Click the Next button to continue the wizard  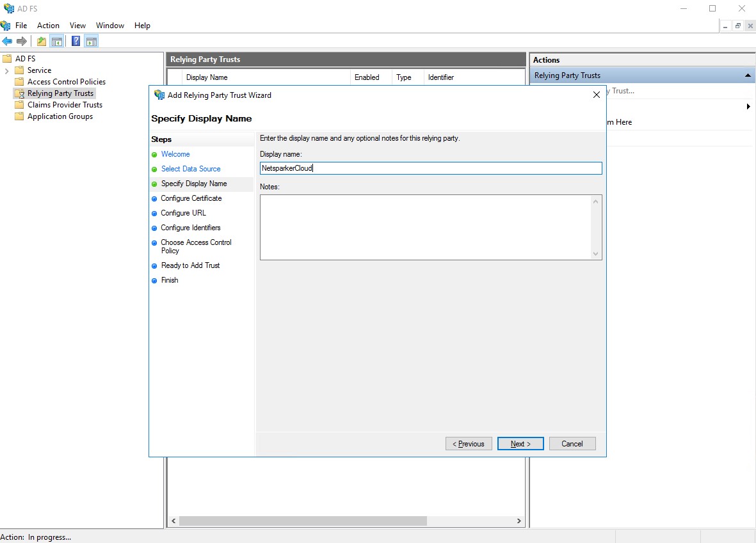520,443
